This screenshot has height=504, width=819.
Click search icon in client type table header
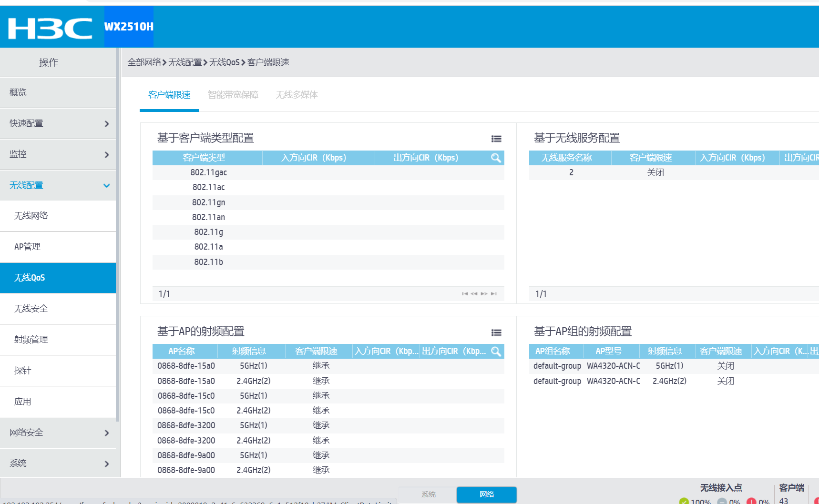496,158
